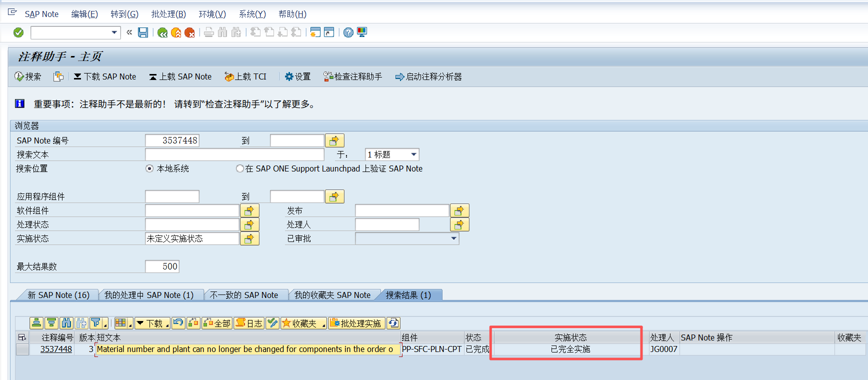Click the orange Exit icon
Viewport: 868px width, 380px height.
click(176, 32)
